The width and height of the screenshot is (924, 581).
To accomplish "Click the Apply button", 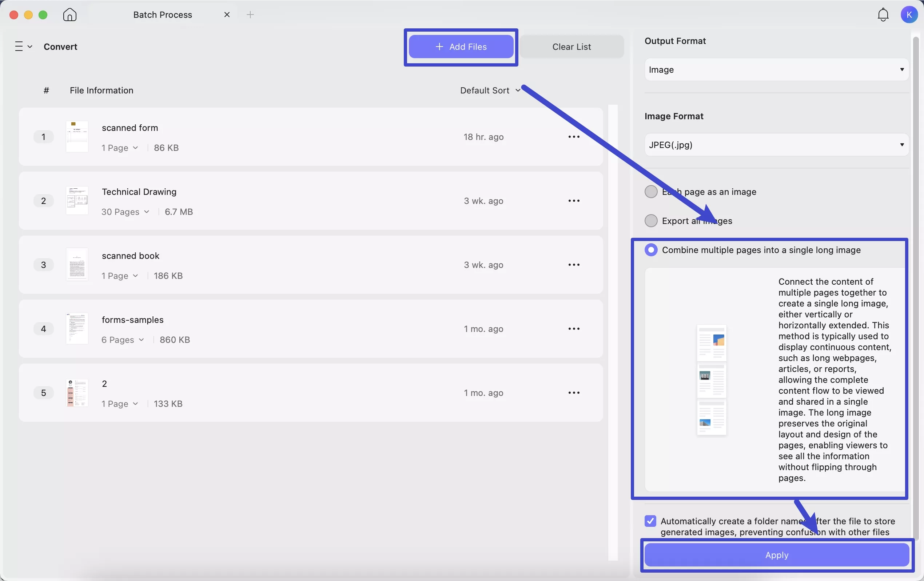I will coord(776,555).
